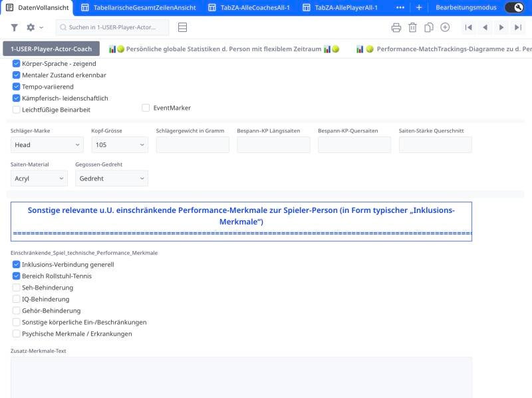
Task: Add new record with plus circle icon
Action: (x=445, y=27)
